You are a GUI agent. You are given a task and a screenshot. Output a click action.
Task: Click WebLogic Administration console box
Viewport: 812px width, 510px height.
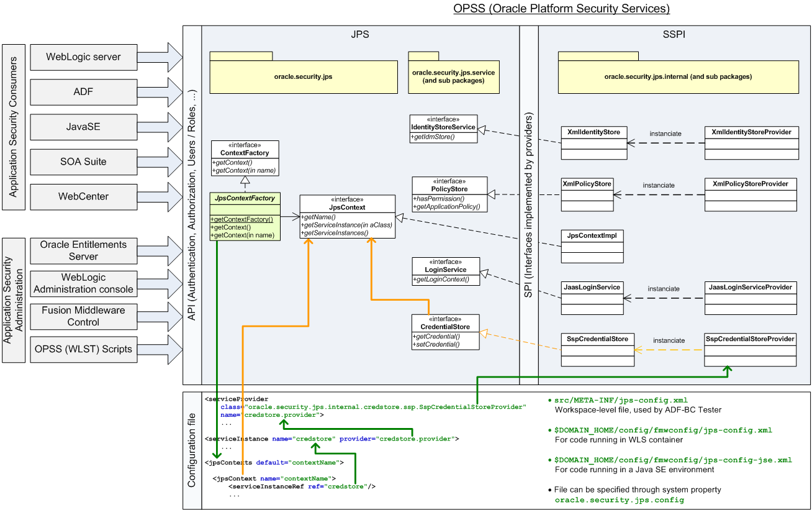[83, 283]
